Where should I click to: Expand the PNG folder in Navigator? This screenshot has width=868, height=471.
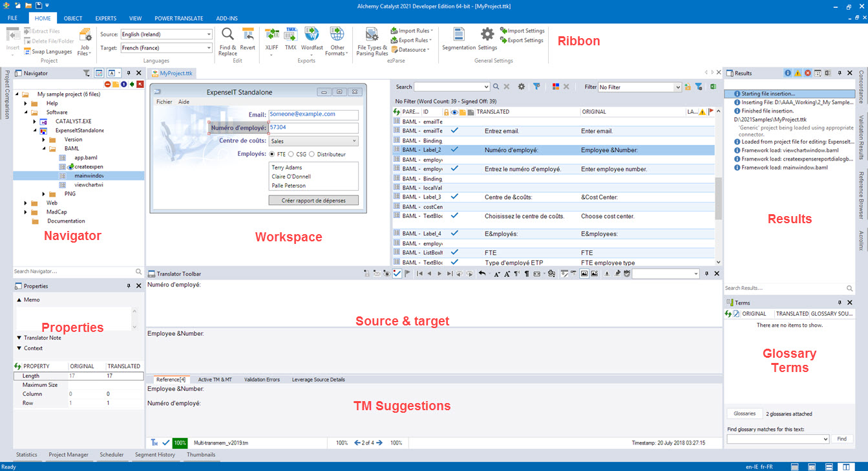coord(44,193)
